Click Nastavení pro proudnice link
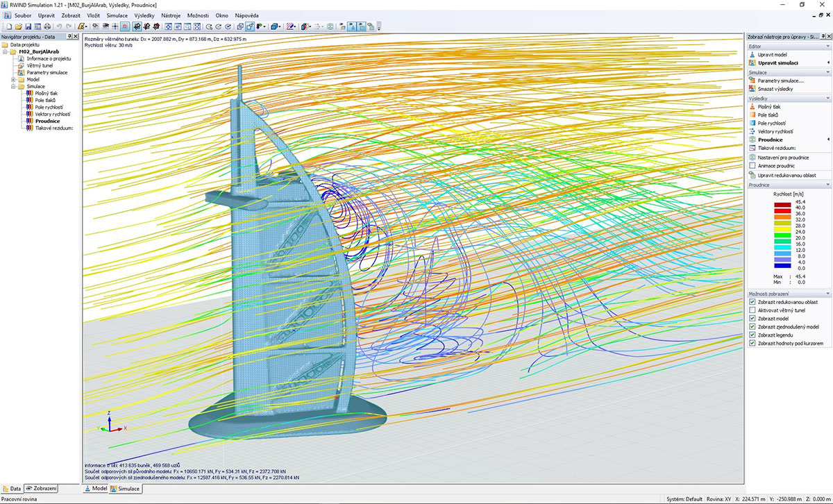This screenshot has width=833, height=504. (783, 158)
